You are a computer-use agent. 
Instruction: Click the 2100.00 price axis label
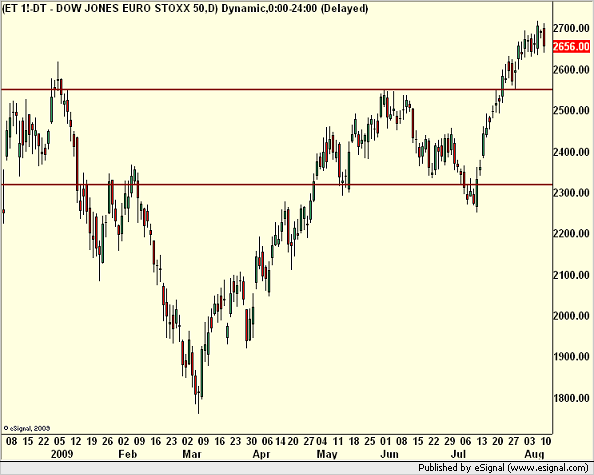(571, 275)
